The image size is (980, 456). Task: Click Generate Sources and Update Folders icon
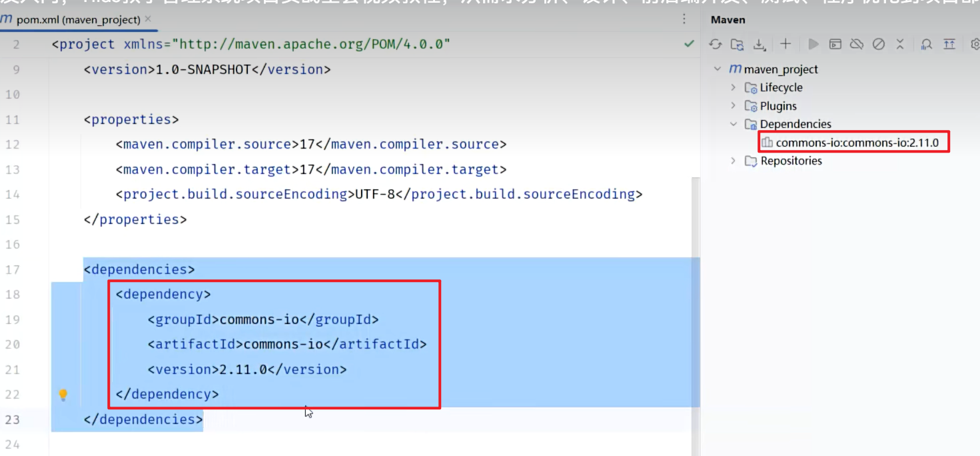tap(737, 44)
